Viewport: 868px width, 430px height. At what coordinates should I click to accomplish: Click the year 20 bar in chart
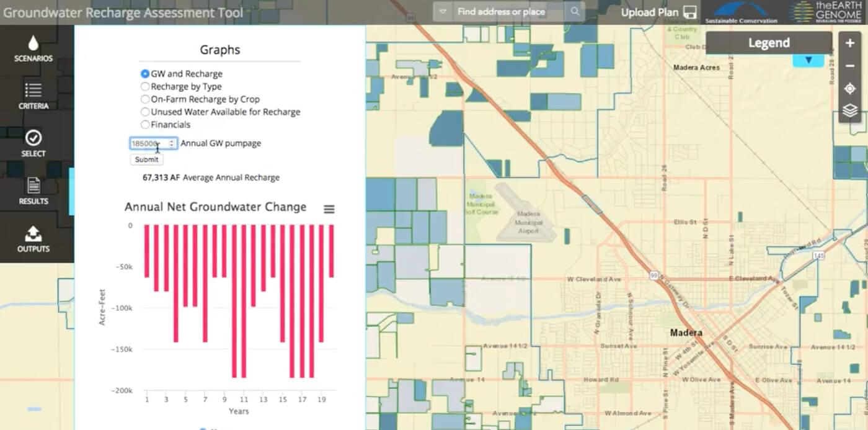coord(332,251)
